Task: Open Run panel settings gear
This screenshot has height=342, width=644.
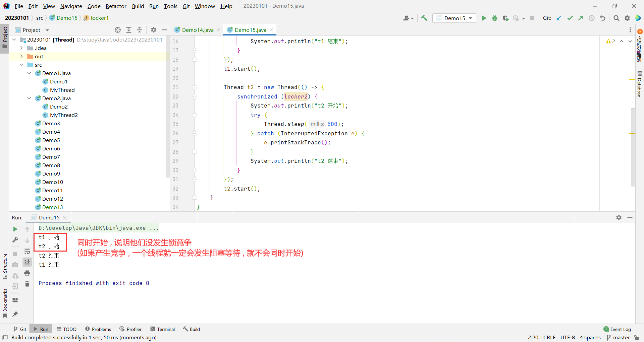Action: [619, 217]
